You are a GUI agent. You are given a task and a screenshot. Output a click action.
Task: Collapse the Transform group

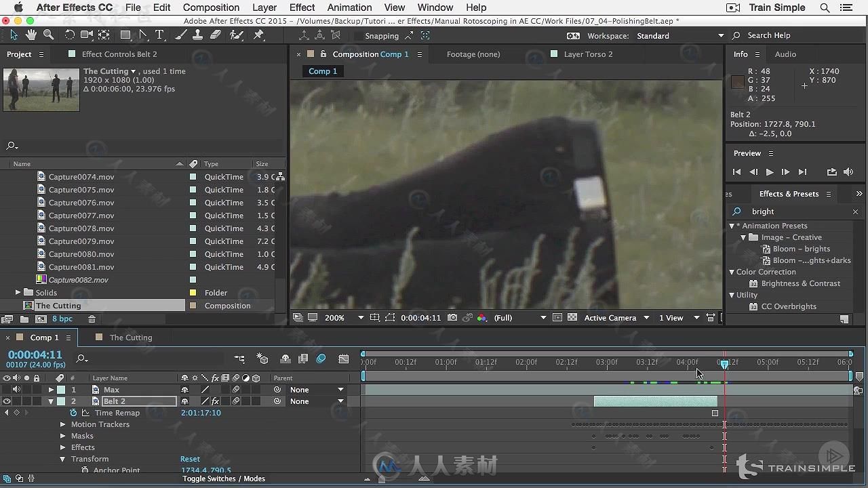tap(63, 459)
